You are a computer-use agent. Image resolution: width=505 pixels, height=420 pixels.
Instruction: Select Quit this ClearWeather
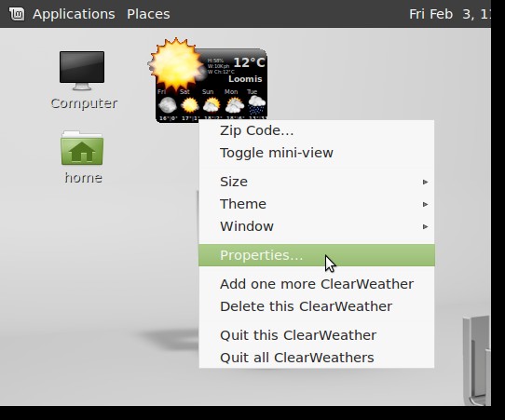tap(317, 335)
